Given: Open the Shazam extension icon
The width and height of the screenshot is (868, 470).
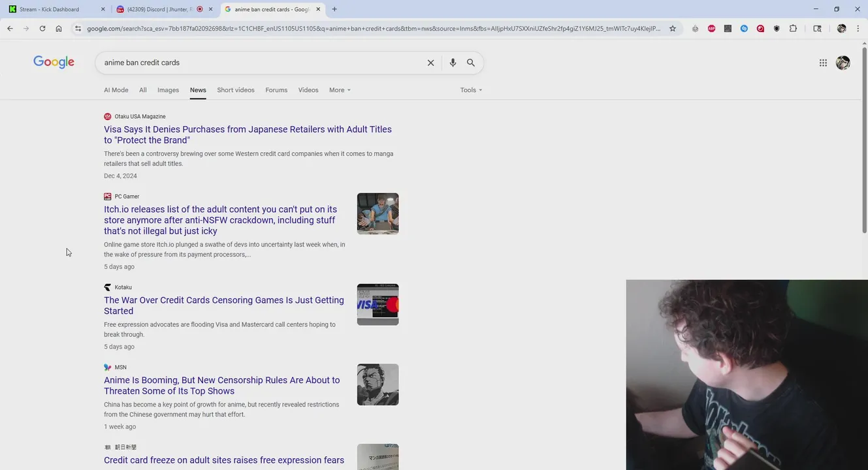Looking at the screenshot, I should point(744,29).
